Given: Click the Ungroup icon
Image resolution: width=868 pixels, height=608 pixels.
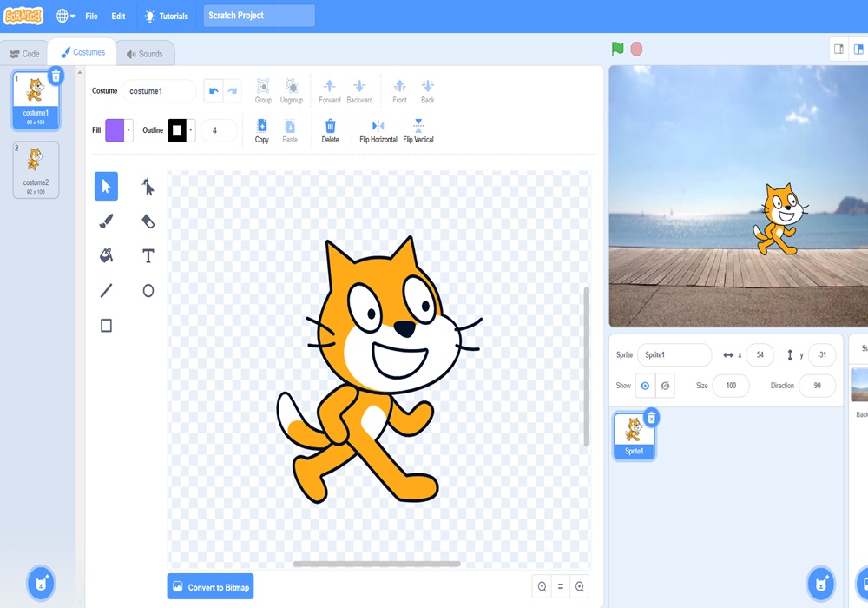Looking at the screenshot, I should pyautogui.click(x=291, y=91).
